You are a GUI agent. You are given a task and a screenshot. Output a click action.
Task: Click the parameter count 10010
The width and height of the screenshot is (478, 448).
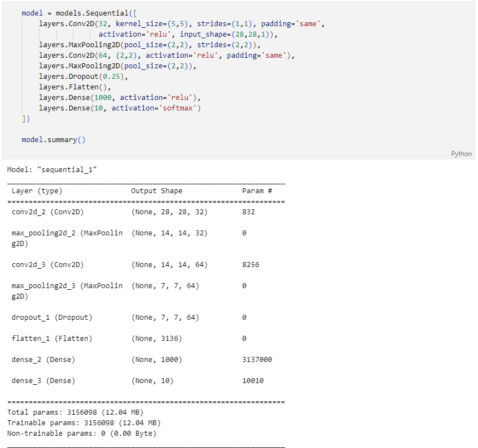coord(253,381)
